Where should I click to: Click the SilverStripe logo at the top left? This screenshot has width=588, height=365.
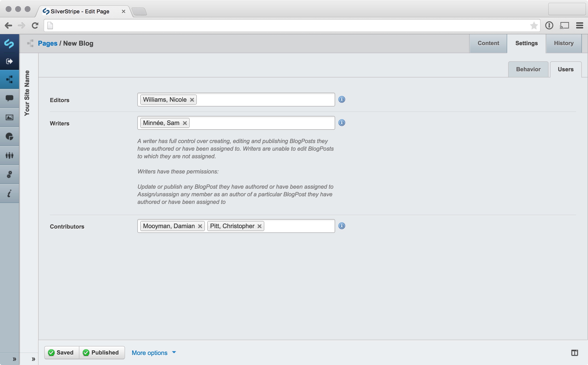click(x=10, y=43)
